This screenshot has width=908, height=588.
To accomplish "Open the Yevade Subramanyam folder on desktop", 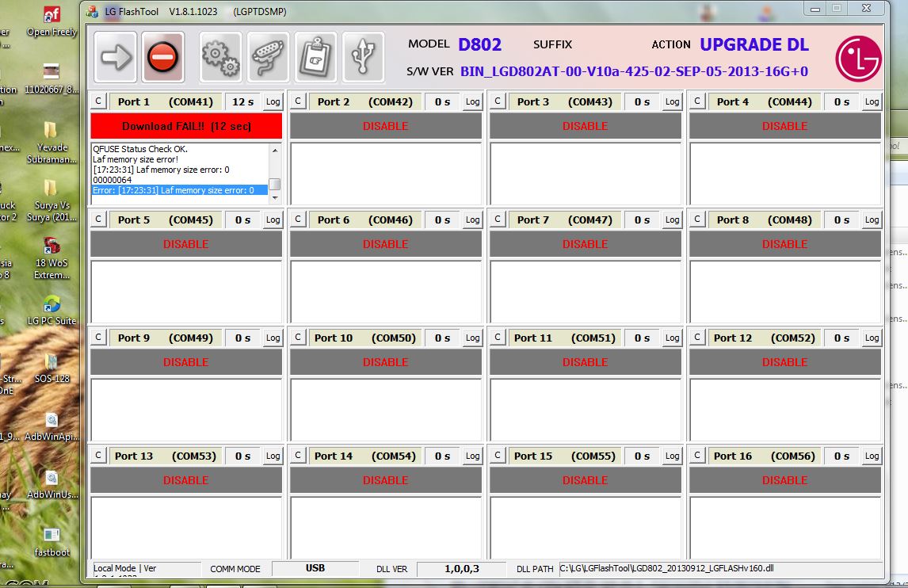I will (x=52, y=143).
